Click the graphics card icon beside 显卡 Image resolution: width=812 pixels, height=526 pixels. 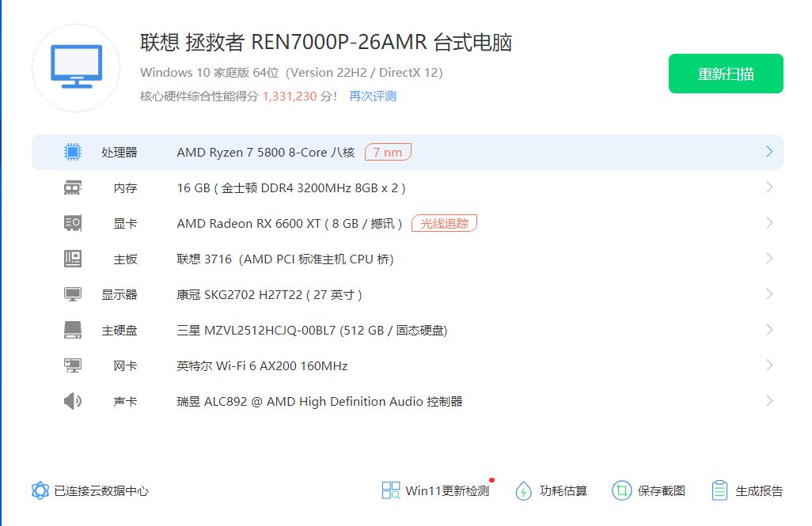[x=73, y=223]
